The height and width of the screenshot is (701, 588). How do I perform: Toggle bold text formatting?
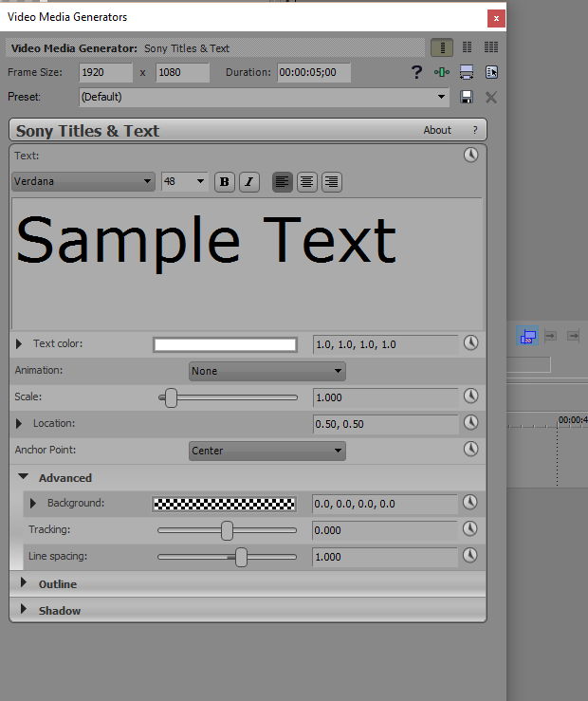(225, 182)
